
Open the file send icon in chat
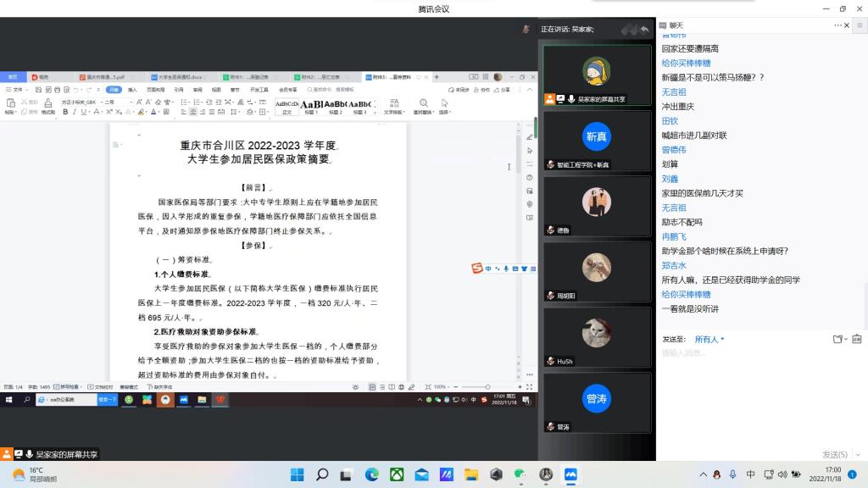837,339
